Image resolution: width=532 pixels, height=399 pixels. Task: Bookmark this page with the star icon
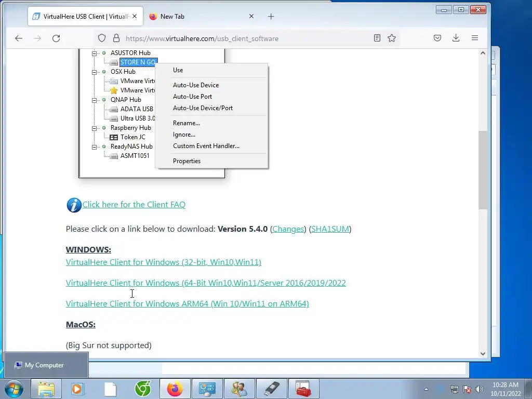click(x=392, y=38)
